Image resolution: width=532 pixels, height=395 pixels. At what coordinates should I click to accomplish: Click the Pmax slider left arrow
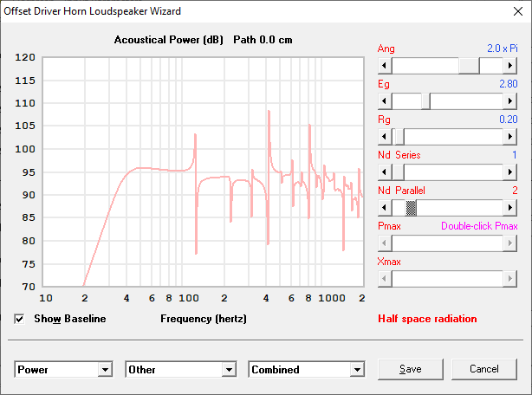point(385,243)
